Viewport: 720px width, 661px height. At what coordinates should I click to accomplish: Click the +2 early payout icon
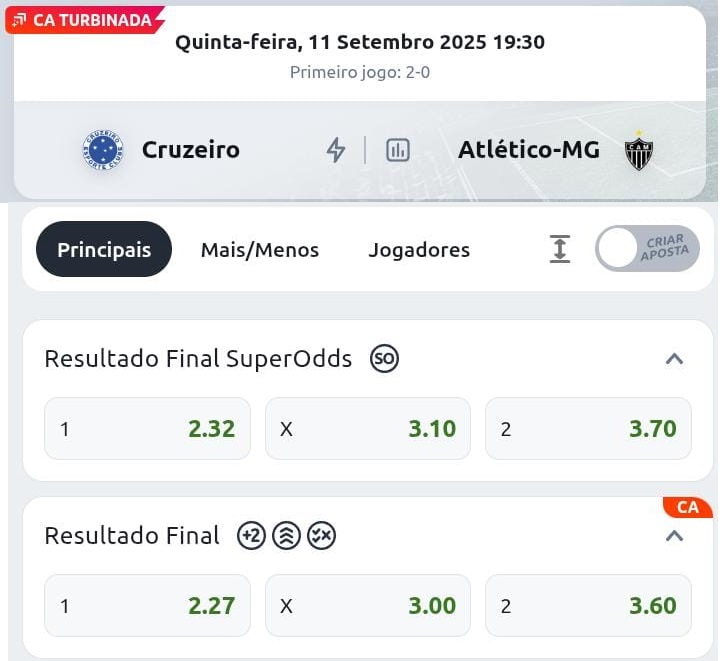coord(251,536)
